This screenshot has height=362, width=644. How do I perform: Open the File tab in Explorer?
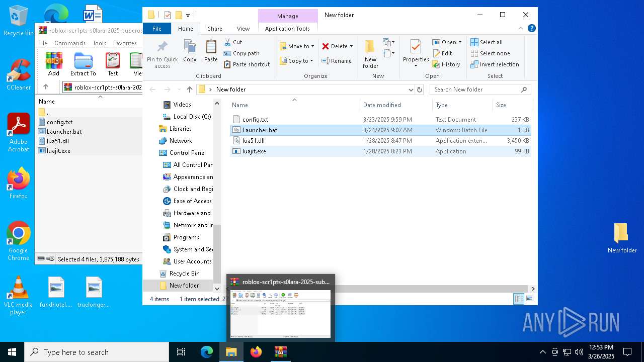pos(157,29)
